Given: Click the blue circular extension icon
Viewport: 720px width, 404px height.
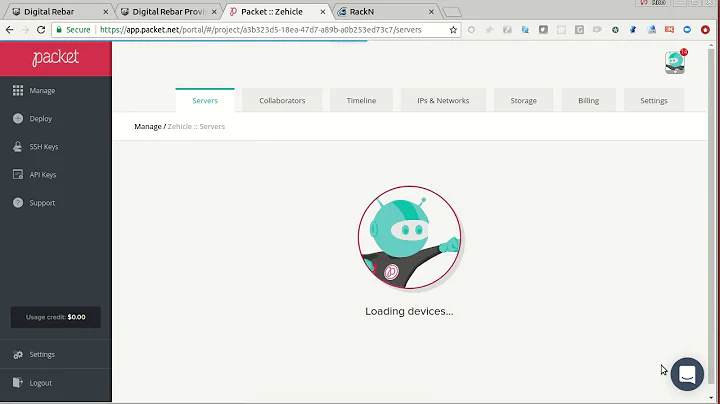Looking at the screenshot, I should 687,30.
